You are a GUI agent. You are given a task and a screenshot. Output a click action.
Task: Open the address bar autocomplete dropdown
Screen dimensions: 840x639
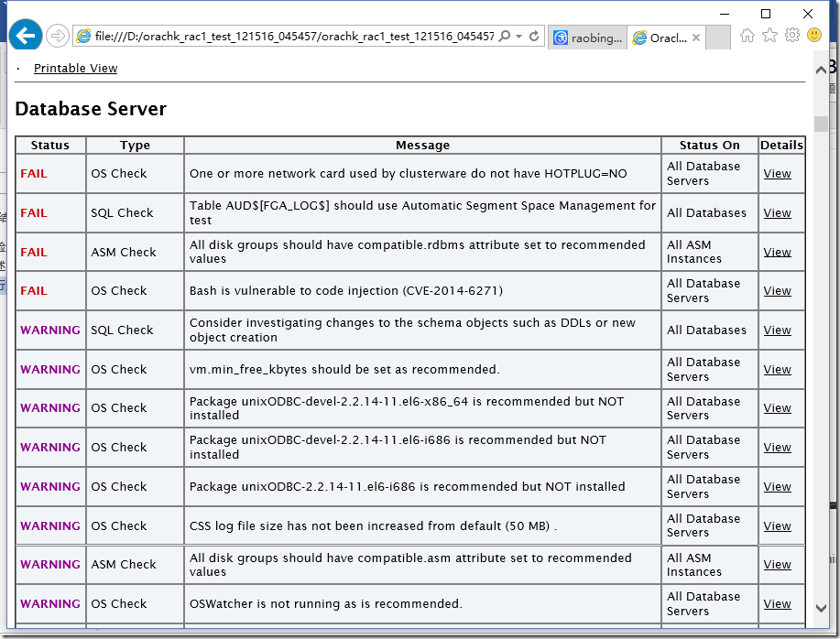pyautogui.click(x=518, y=35)
